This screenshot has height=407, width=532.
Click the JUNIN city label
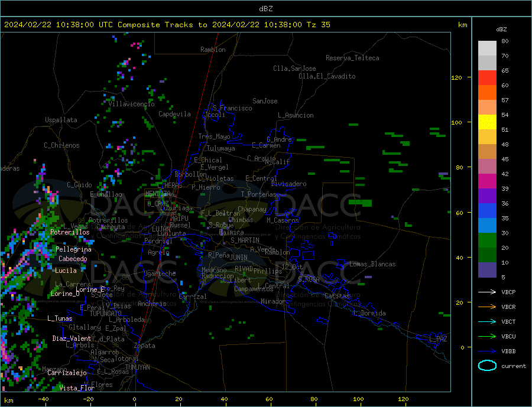(x=239, y=258)
